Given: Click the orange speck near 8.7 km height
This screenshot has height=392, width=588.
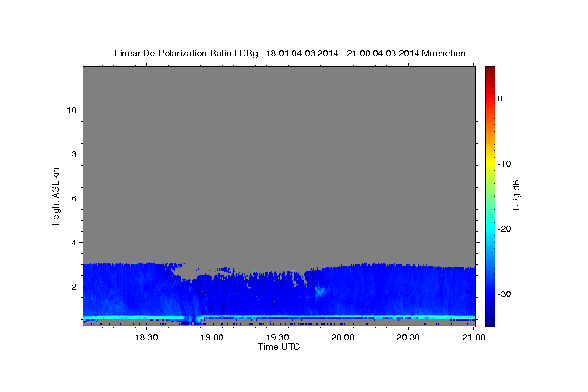Looking at the screenshot, I should click(x=111, y=137).
